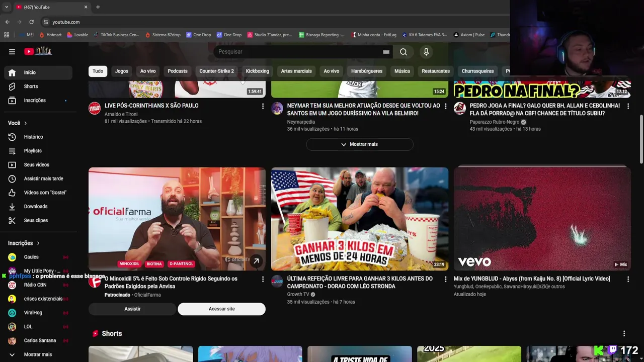Viewport: 644px width, 362px height.
Task: Open Neymarpedia channel name
Action: 301,122
